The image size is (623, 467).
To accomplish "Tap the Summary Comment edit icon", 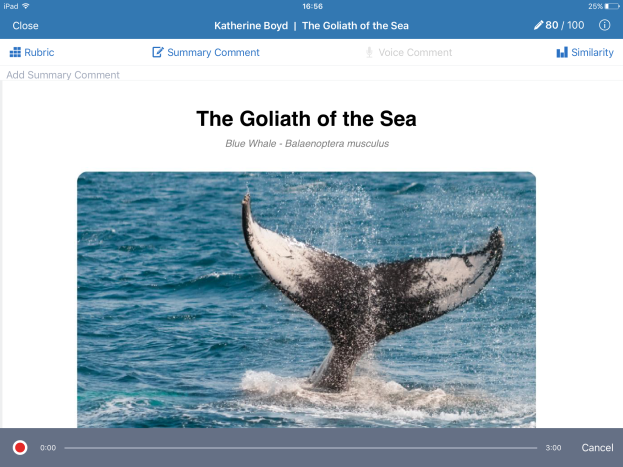I will click(x=157, y=52).
